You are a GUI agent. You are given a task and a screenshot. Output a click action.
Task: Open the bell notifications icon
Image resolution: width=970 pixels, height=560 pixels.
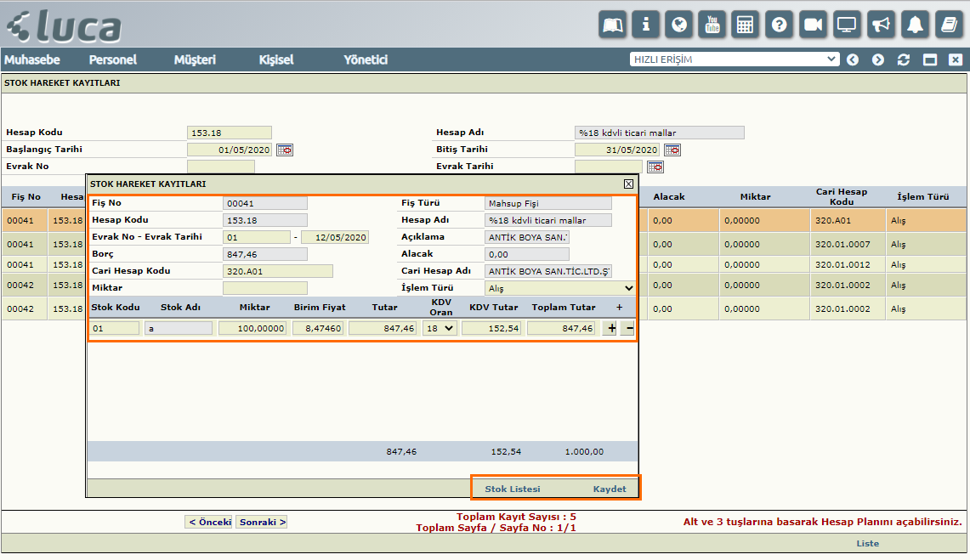click(x=915, y=25)
